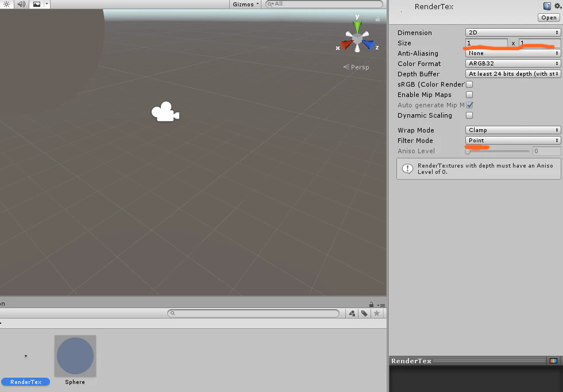The image size is (563, 392).
Task: Click Search by Type icon
Action: 352,313
